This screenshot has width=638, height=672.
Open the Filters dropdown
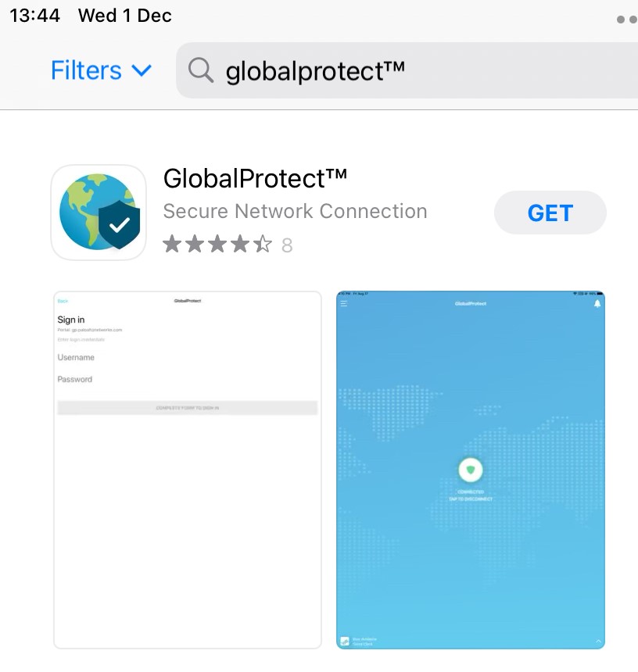(101, 70)
